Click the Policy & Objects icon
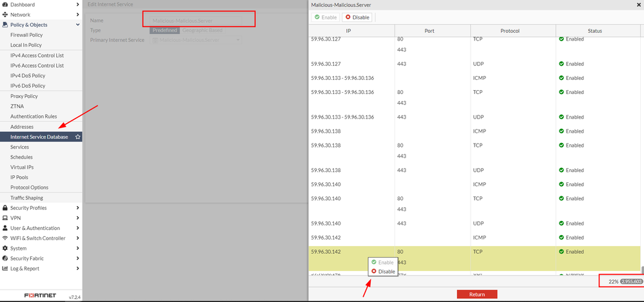This screenshot has height=302, width=644. click(5, 24)
